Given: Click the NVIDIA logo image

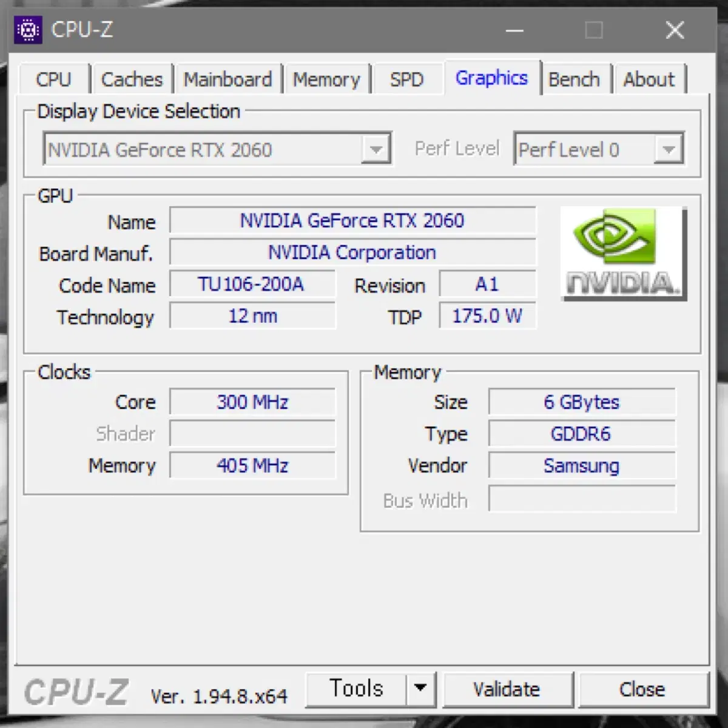Looking at the screenshot, I should [x=624, y=254].
